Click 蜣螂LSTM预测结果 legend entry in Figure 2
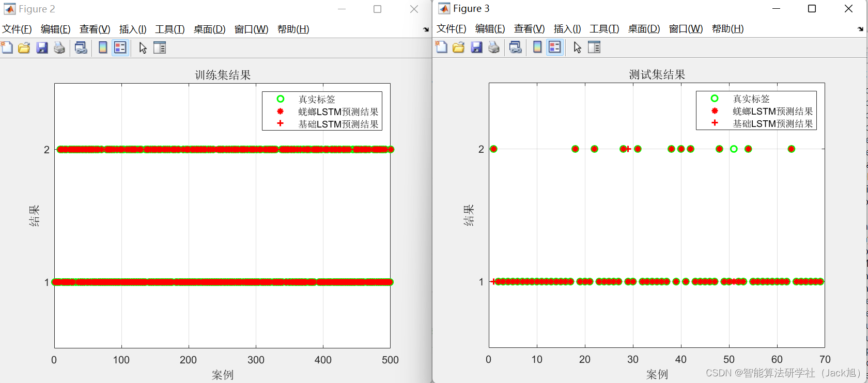Screen dimensions: 868x383 click(x=338, y=111)
